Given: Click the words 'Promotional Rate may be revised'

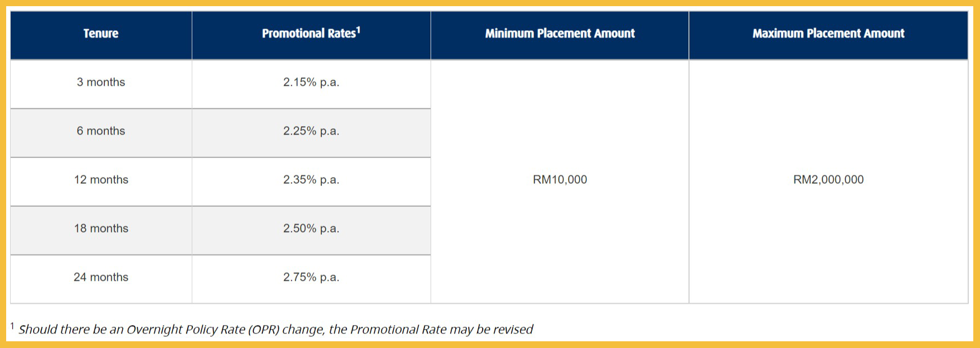Looking at the screenshot, I should 441,330.
